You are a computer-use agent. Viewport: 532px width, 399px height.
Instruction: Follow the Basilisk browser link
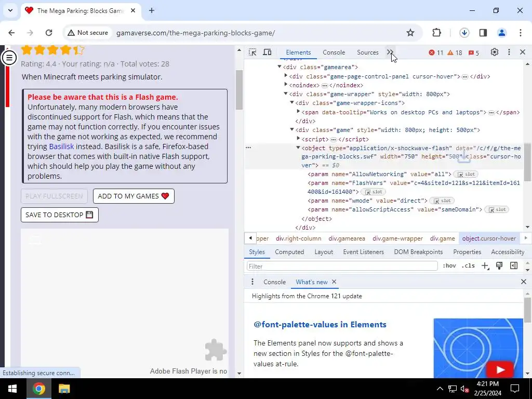coord(61,147)
